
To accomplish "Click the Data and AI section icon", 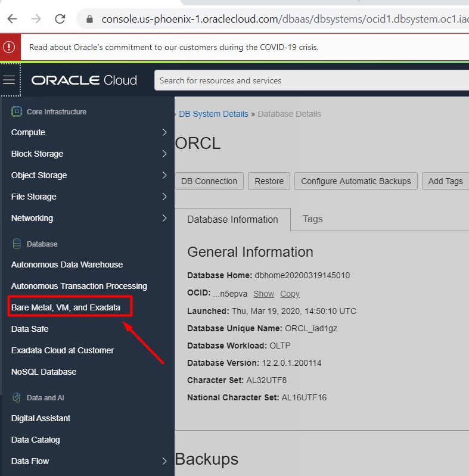I will (17, 397).
